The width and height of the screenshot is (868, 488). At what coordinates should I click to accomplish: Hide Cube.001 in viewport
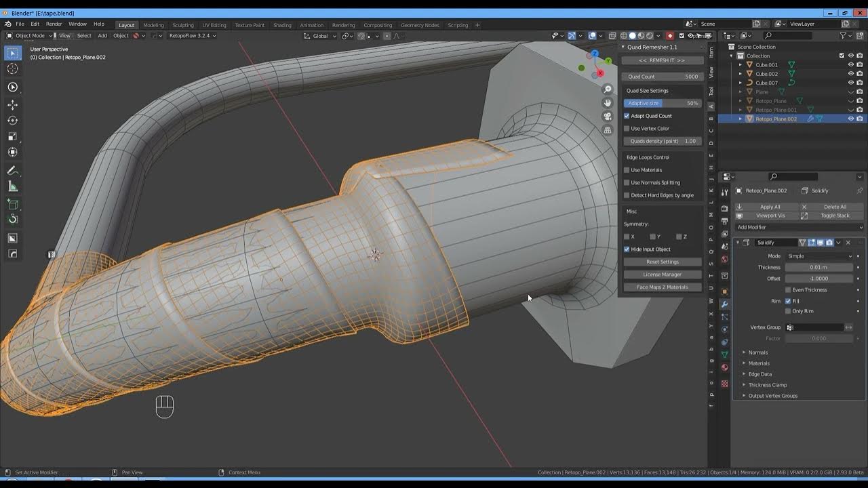(x=850, y=65)
